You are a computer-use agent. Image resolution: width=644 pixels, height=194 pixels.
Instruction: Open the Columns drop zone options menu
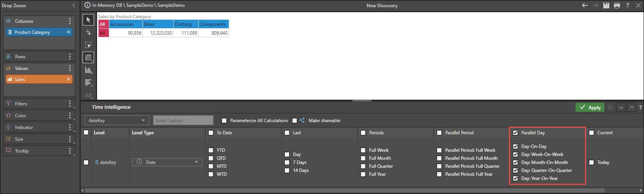(70, 21)
